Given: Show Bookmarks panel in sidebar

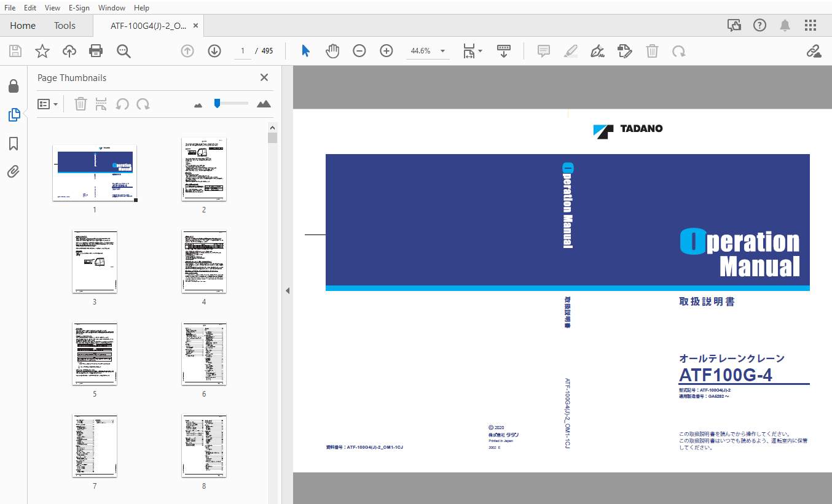Looking at the screenshot, I should pyautogui.click(x=14, y=144).
